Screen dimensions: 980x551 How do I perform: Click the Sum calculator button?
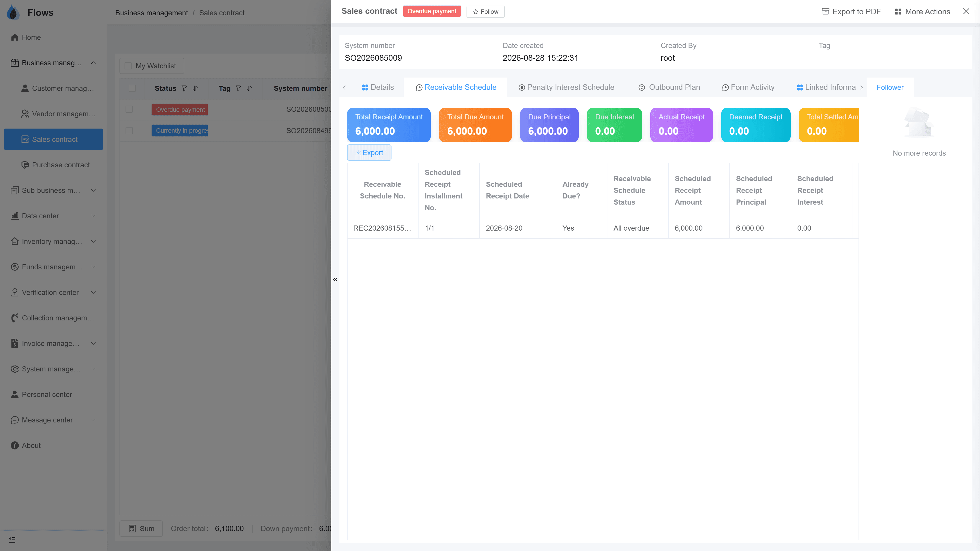coord(141,529)
